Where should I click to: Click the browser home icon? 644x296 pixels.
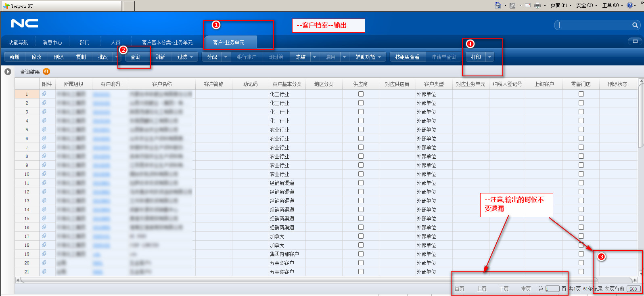pos(498,5)
